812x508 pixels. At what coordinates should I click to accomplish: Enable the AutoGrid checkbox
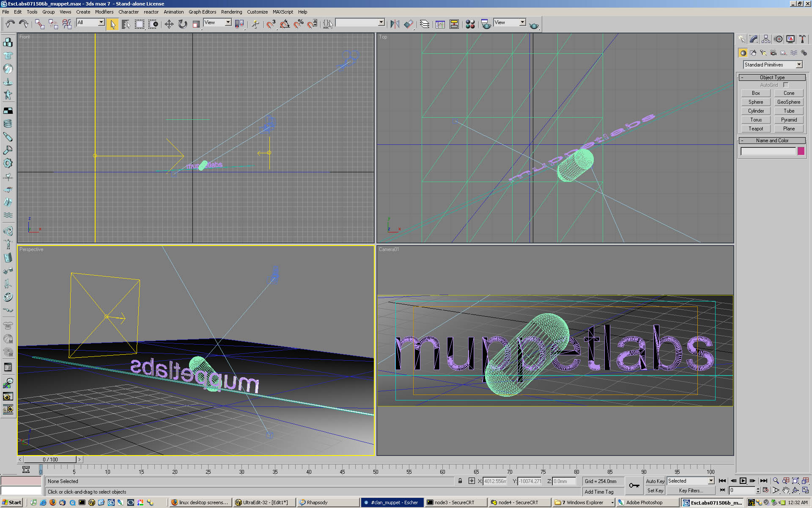pos(786,85)
